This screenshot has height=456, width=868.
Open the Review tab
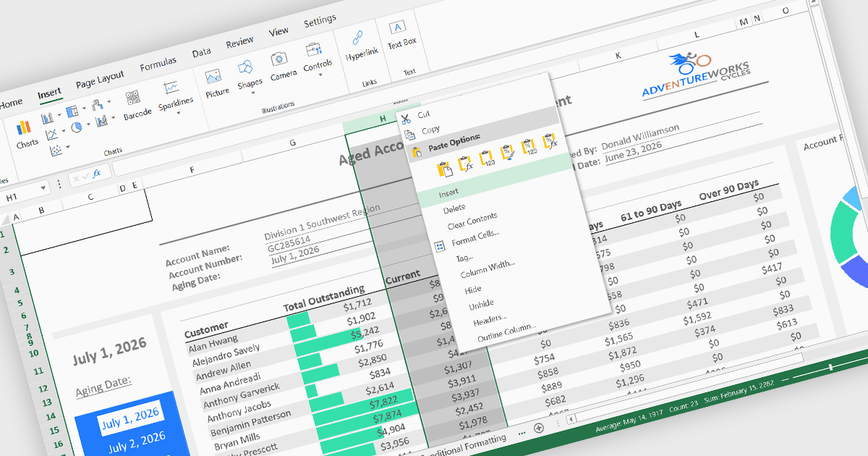point(239,43)
